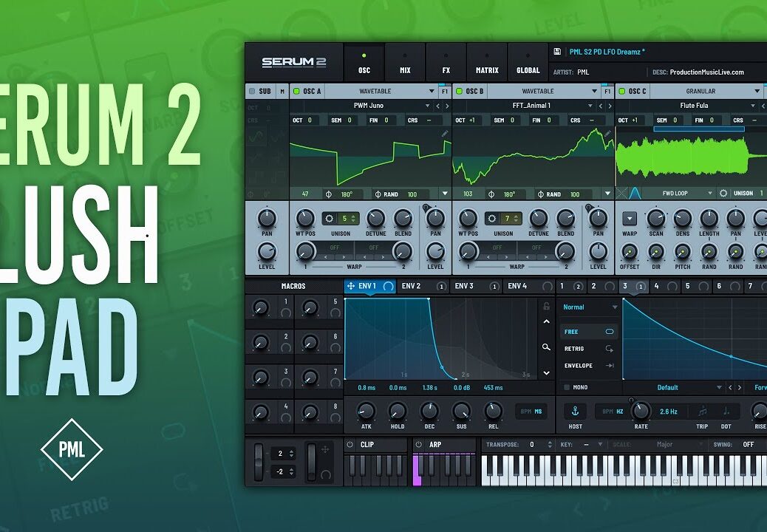Enable the LFO MONO checkbox
This screenshot has width=767, height=532.
[x=567, y=387]
